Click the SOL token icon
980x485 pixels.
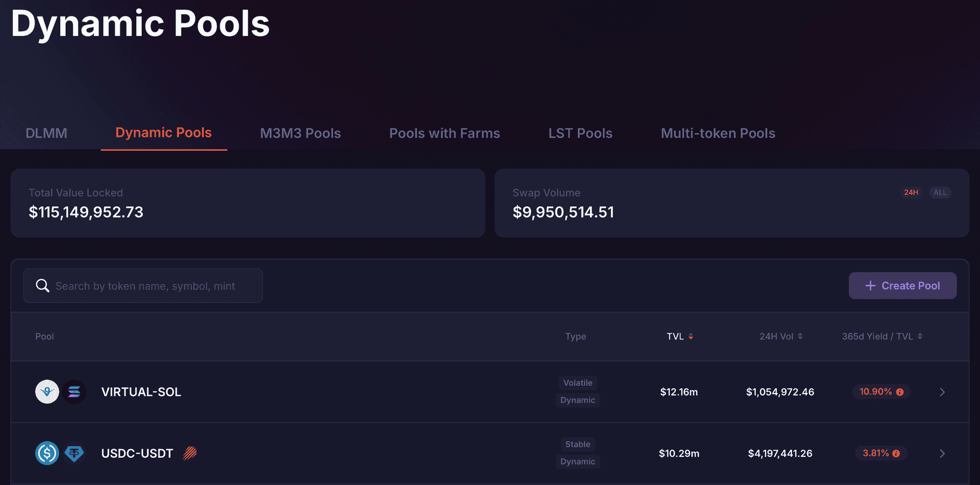74,392
